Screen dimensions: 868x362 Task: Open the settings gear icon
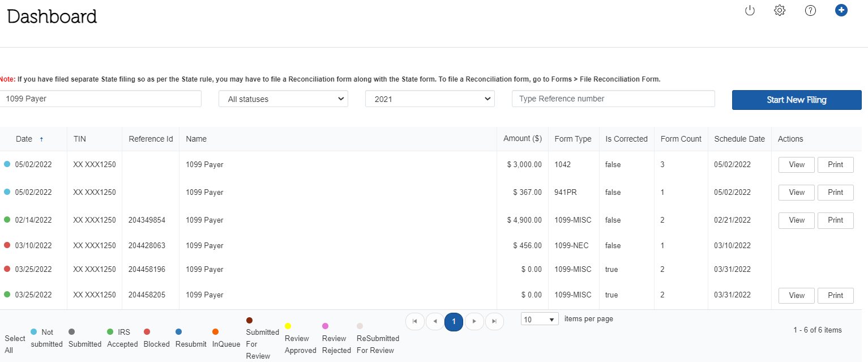(780, 10)
